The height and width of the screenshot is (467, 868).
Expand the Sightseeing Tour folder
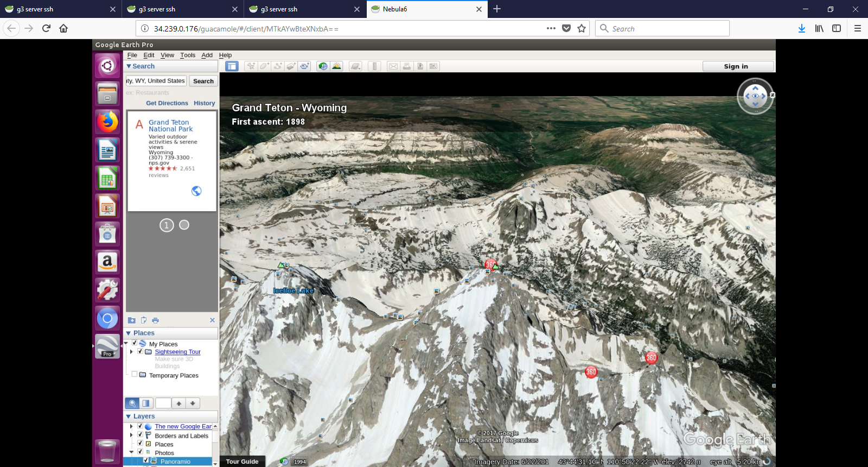[131, 352]
